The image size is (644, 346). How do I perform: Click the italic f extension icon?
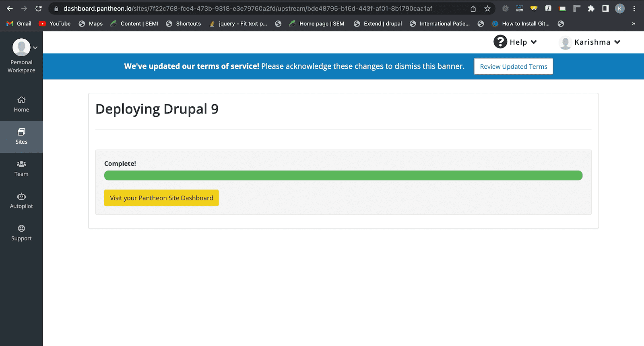click(548, 8)
